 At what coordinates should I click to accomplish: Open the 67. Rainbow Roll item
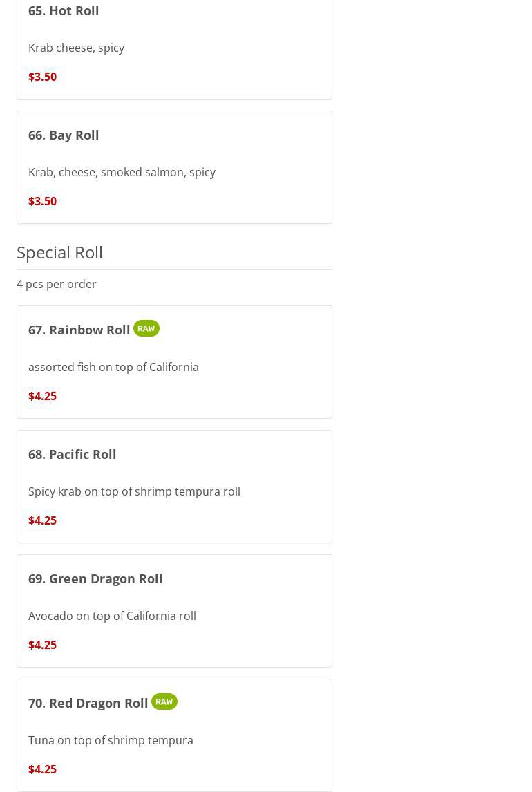coord(174,362)
